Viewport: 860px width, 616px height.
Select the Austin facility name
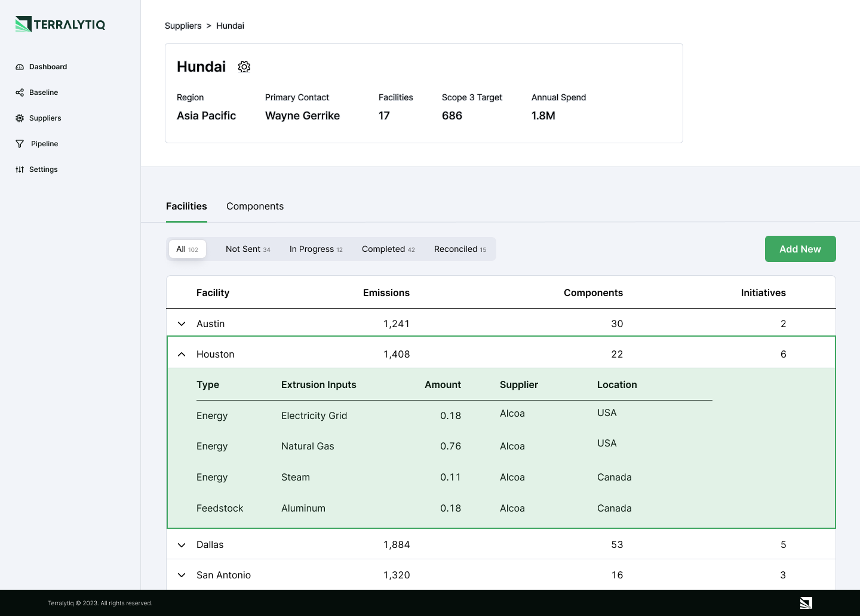[210, 324]
